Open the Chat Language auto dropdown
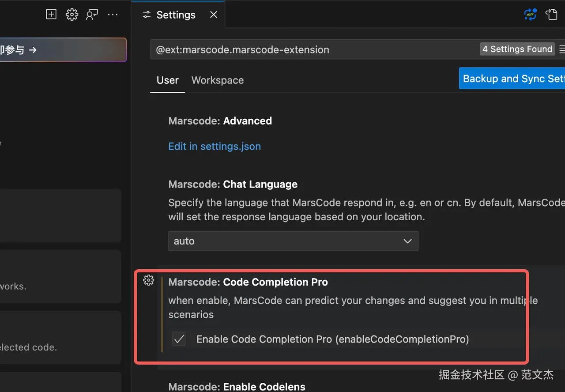The width and height of the screenshot is (565, 392). [293, 241]
